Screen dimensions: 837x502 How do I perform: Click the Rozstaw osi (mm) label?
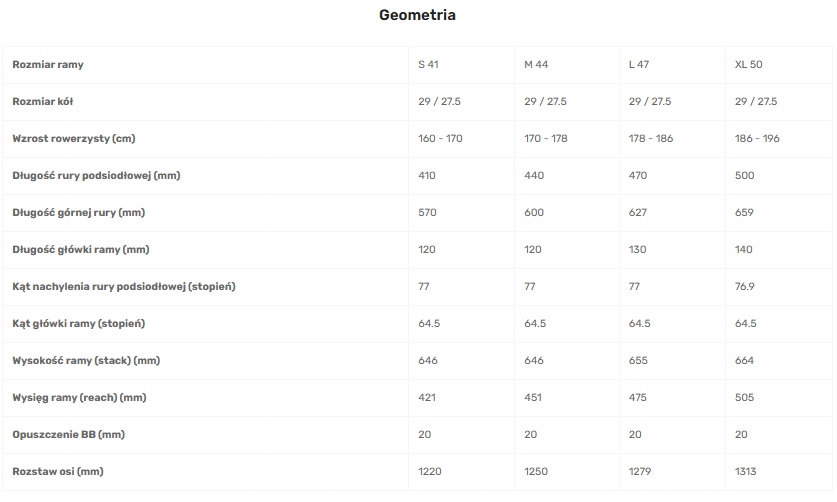click(59, 472)
